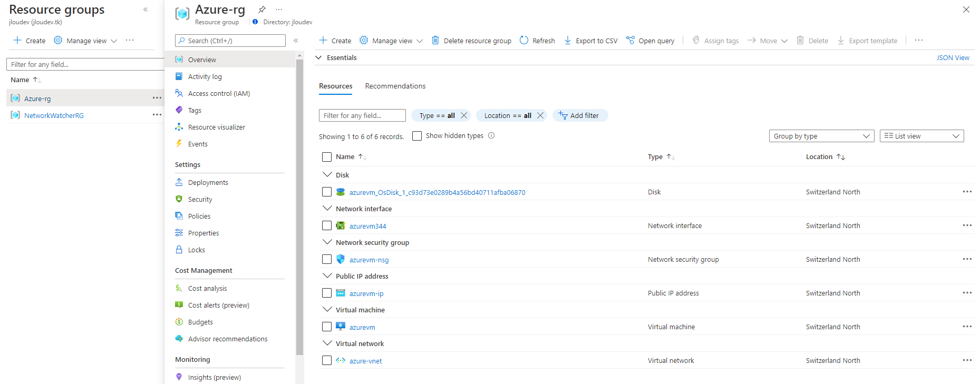980x384 pixels.
Task: Remove the Location == all filter
Action: pyautogui.click(x=540, y=115)
